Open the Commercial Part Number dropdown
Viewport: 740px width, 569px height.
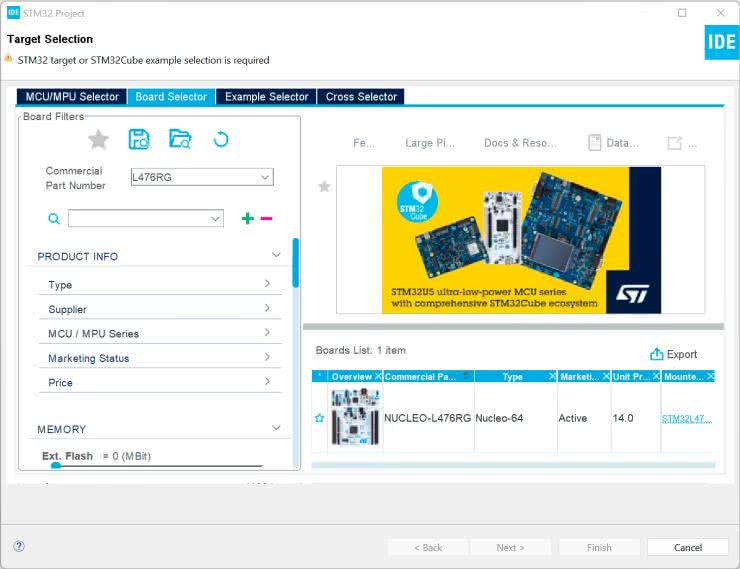click(x=265, y=177)
